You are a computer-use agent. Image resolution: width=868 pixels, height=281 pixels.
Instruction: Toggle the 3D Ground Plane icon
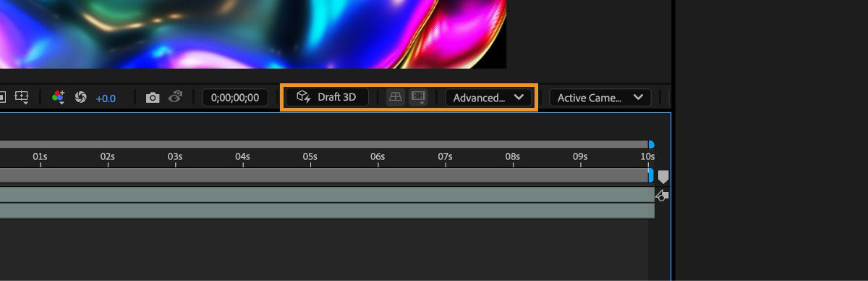click(x=395, y=97)
